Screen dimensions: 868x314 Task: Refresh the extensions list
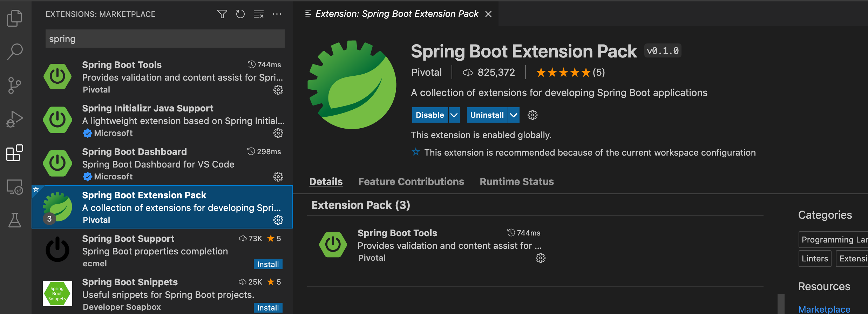tap(240, 14)
